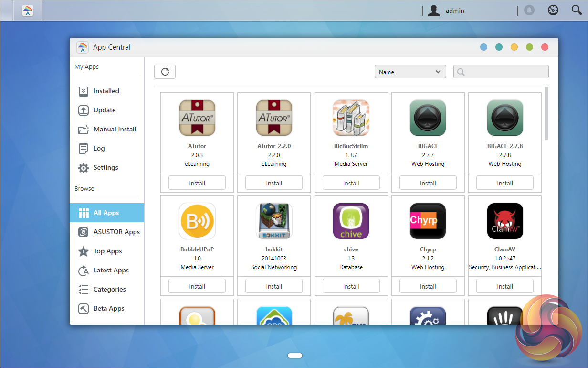The image size is (588, 368).
Task: Install BubbleUPnP
Action: (197, 286)
